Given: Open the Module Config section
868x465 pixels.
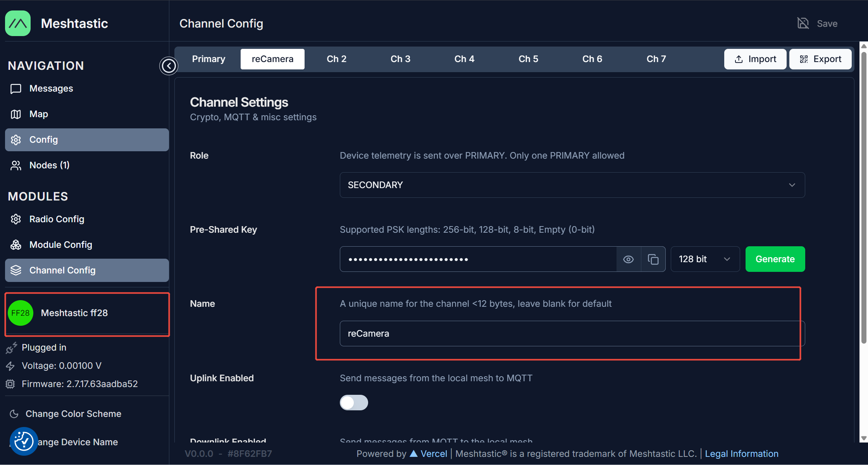Looking at the screenshot, I should coord(60,245).
